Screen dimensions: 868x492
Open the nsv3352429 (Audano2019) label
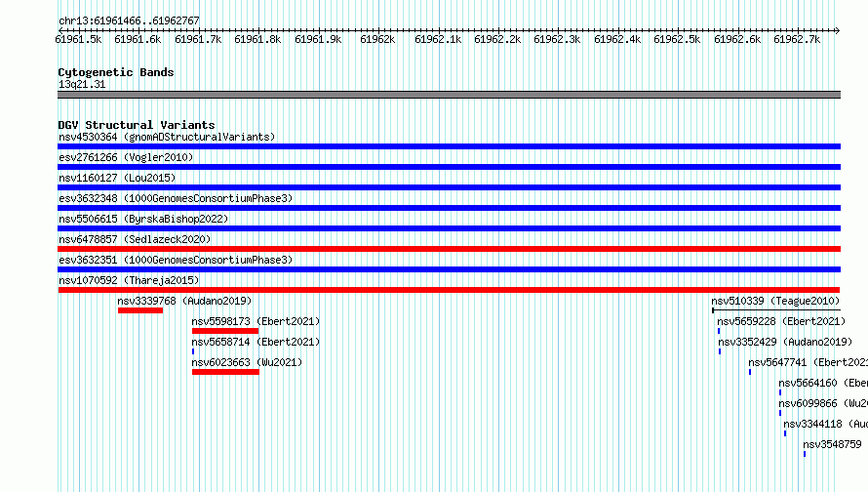pos(785,342)
